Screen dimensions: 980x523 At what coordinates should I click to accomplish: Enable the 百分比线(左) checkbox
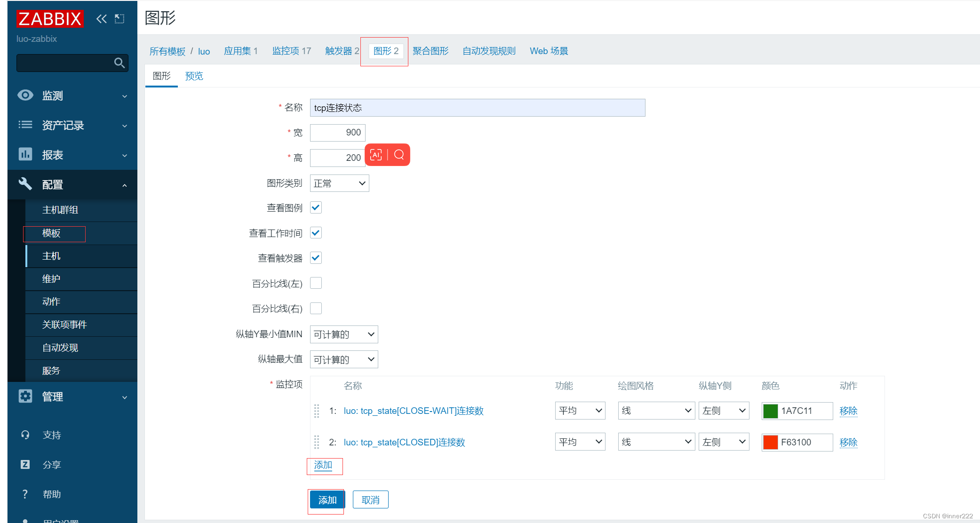pos(316,283)
